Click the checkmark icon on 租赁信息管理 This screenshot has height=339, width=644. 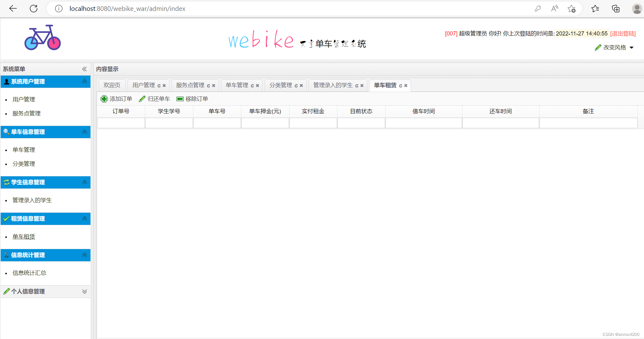point(6,219)
